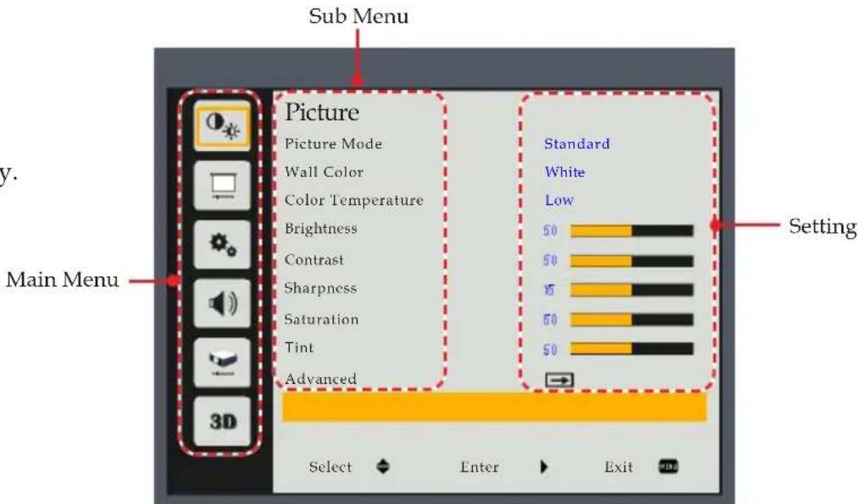Viewport: 860px width, 504px height.
Task: Click the orange highlight bar
Action: [x=495, y=407]
